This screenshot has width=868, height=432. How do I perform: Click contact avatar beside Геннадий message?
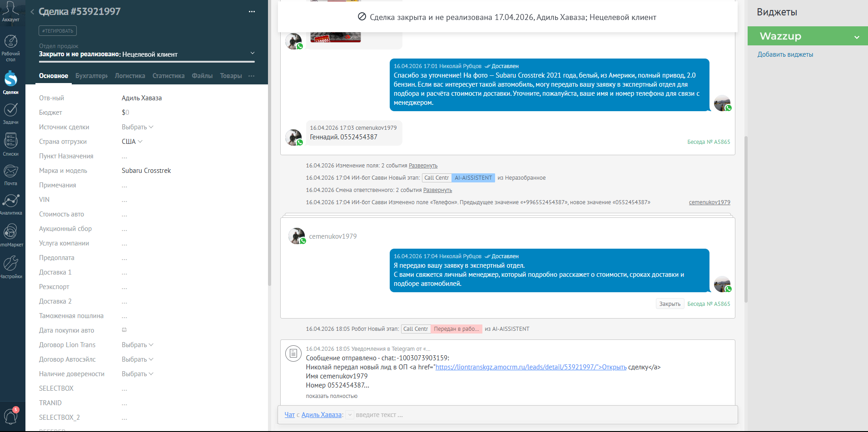293,137
